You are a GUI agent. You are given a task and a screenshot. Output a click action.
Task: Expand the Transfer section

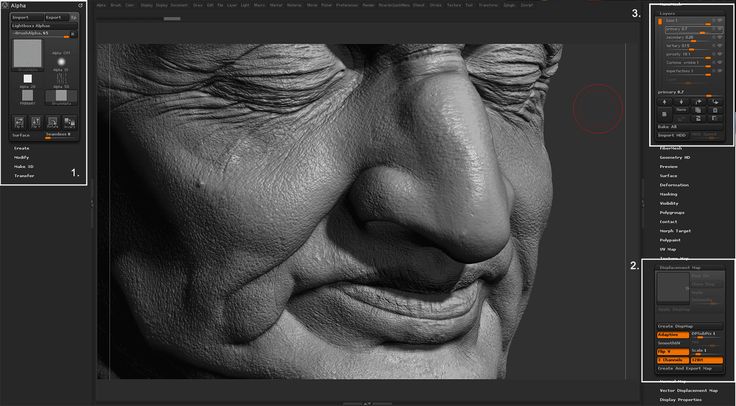coord(24,176)
